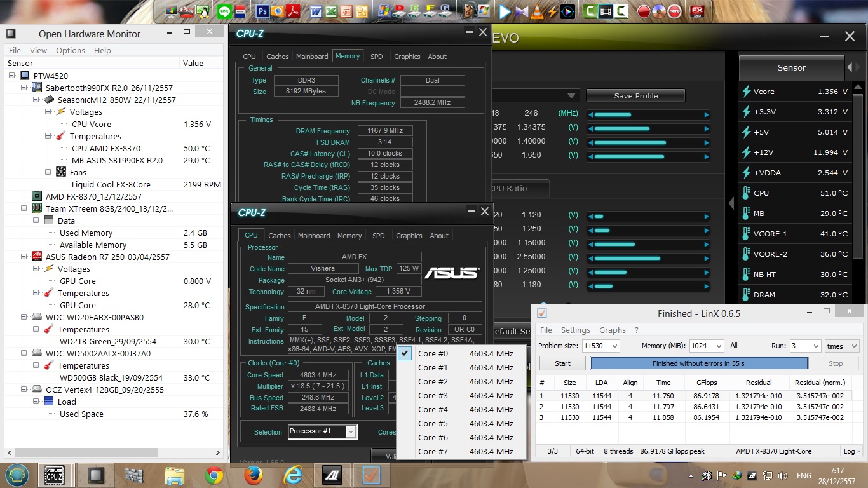Open AMD FX icon in top dock
Viewport: 868px width, 488px height.
697,11
